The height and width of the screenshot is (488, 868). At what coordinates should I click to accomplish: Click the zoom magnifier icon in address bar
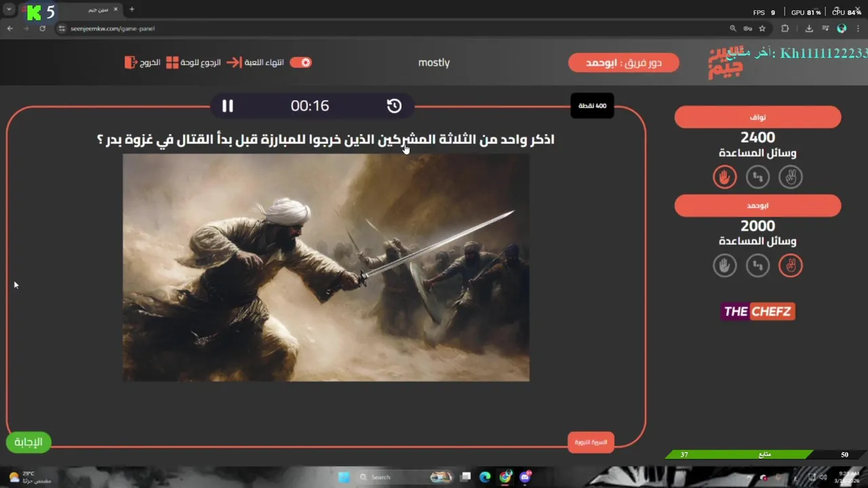click(x=732, y=28)
